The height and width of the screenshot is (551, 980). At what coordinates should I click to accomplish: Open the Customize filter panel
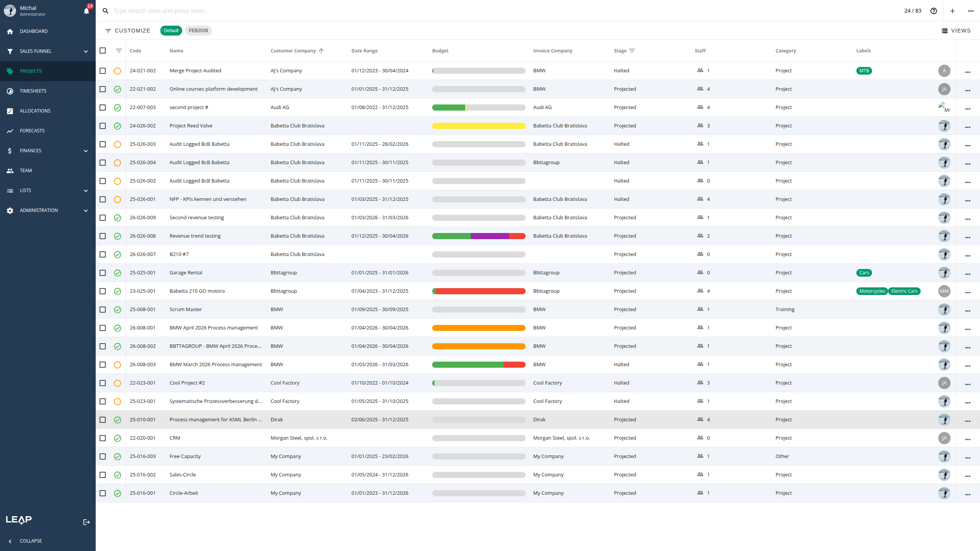[x=128, y=31]
